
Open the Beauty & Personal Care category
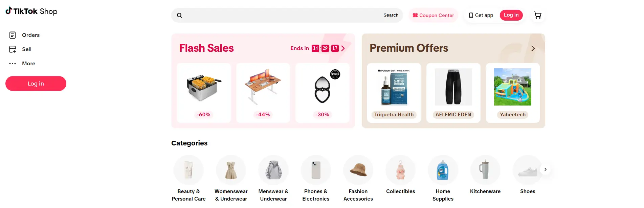tap(188, 170)
